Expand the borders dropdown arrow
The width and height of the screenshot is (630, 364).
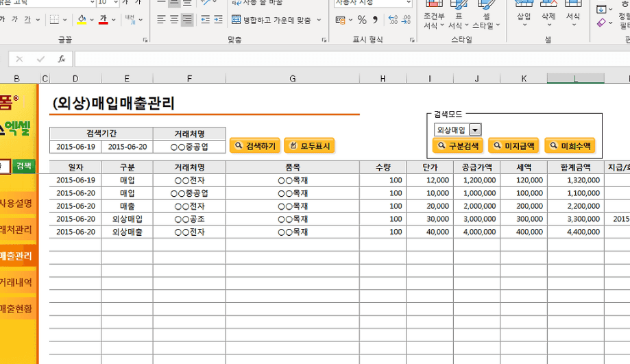tap(64, 19)
